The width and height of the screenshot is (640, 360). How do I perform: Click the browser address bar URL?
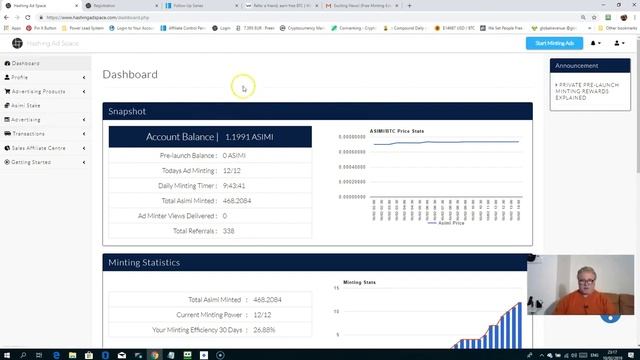(97, 18)
